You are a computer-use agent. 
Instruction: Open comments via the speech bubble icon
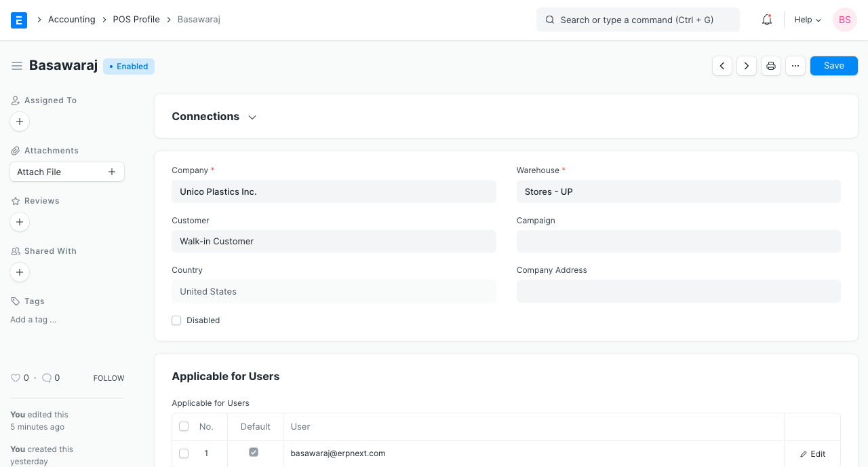click(x=47, y=377)
